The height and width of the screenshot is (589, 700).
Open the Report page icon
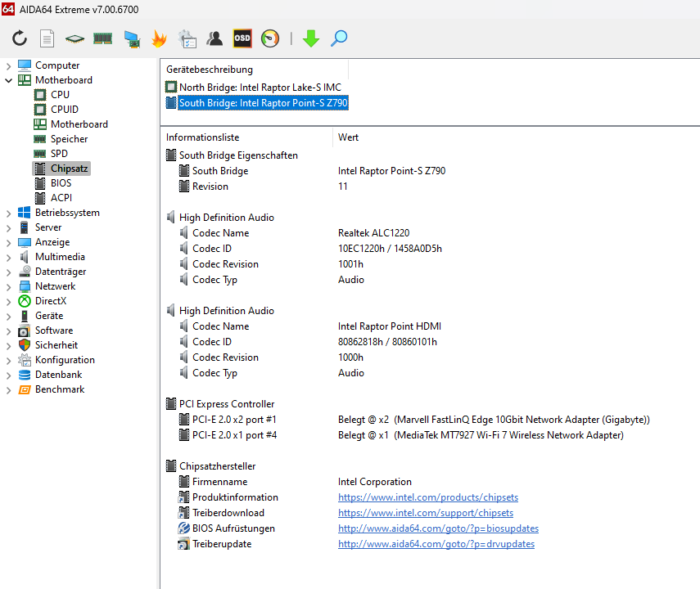[x=47, y=38]
